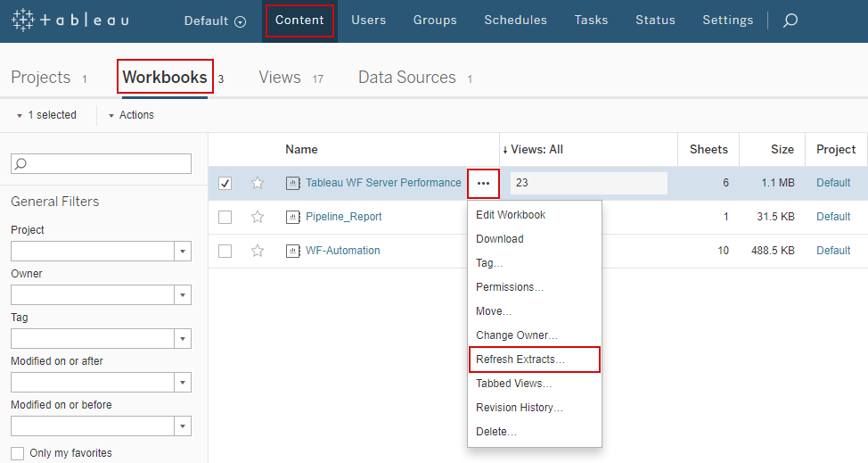Sort by the Name column header
Image resolution: width=868 pixels, height=463 pixels.
click(302, 150)
